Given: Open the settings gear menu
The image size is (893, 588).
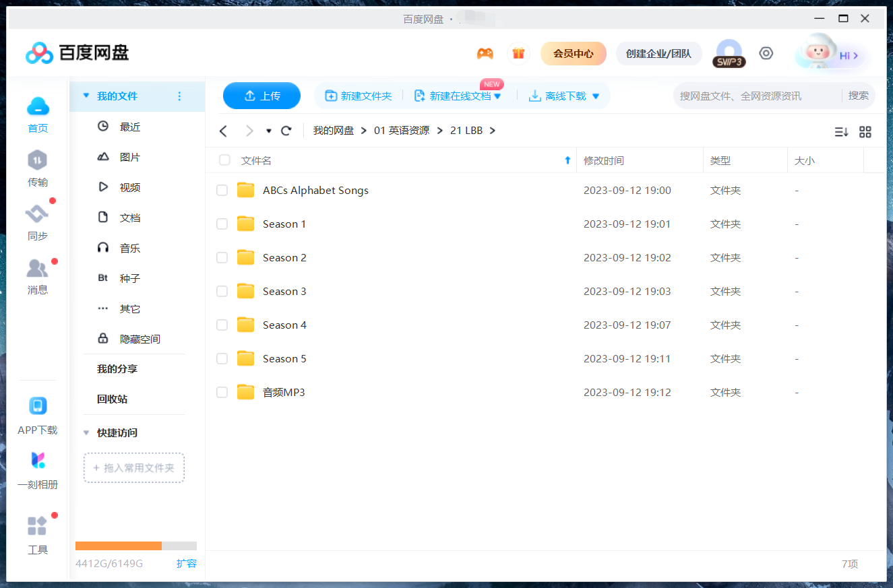Looking at the screenshot, I should pos(766,53).
